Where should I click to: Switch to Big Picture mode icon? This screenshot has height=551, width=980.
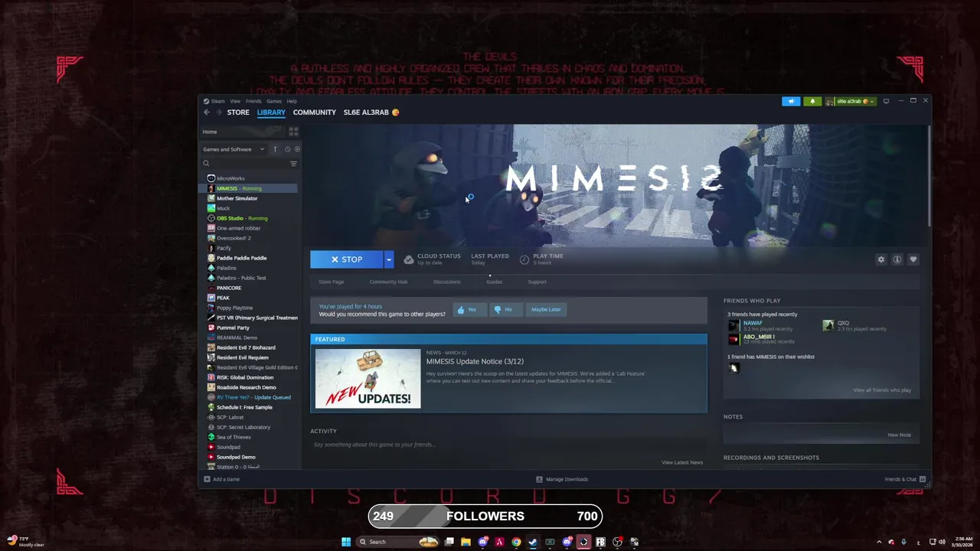887,101
